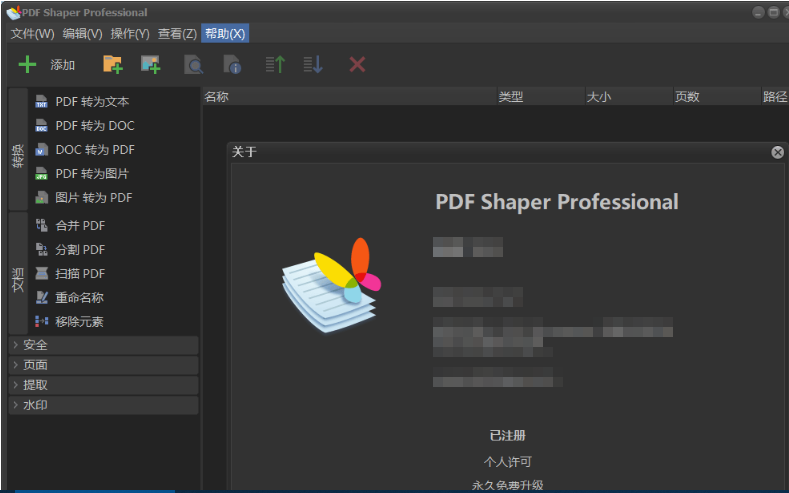The height and width of the screenshot is (493, 789).
Task: Open file preview magnifier icon
Action: [194, 64]
